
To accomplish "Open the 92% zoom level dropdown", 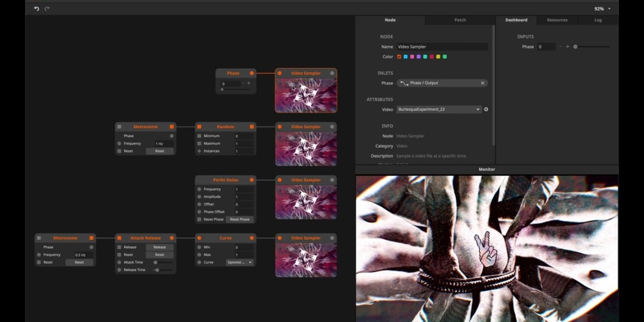I will click(602, 9).
